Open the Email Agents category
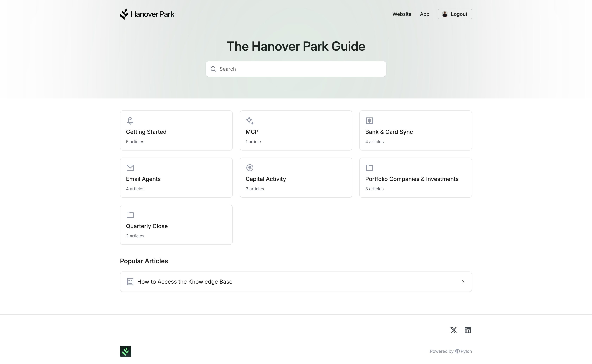The width and height of the screenshot is (592, 364). point(176,178)
